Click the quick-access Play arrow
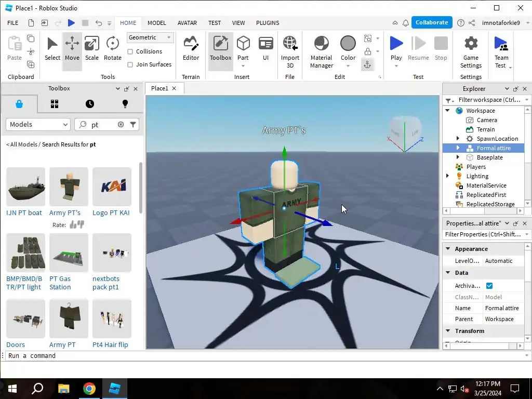The width and height of the screenshot is (532, 399). [x=71, y=23]
